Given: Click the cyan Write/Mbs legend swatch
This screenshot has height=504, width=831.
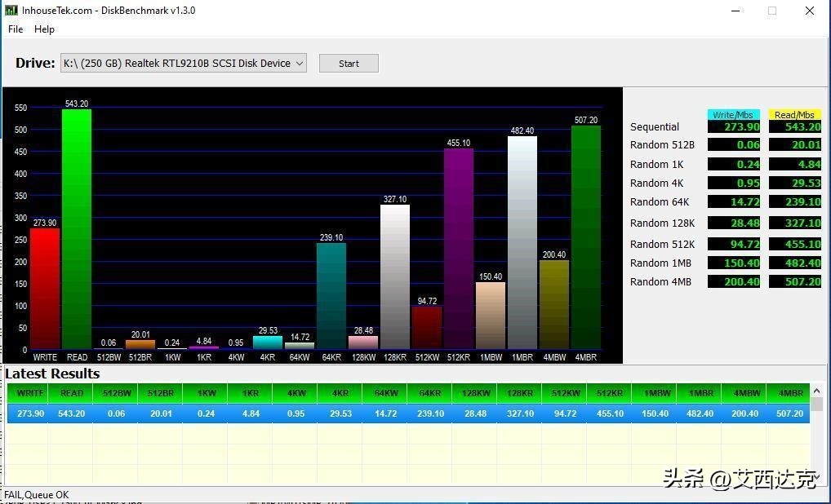Looking at the screenshot, I should [x=733, y=115].
